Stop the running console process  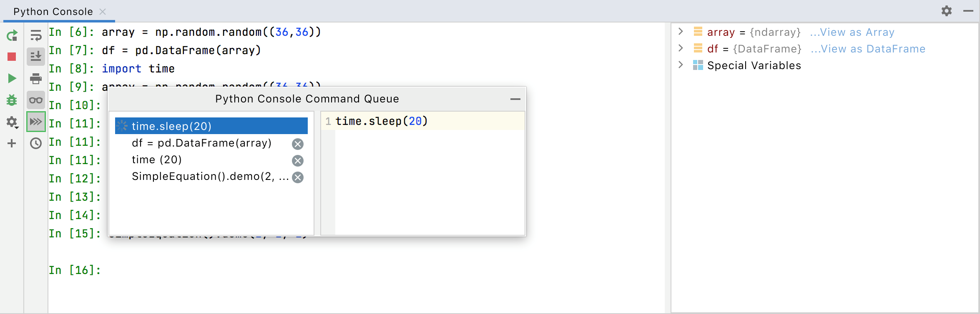[x=12, y=56]
